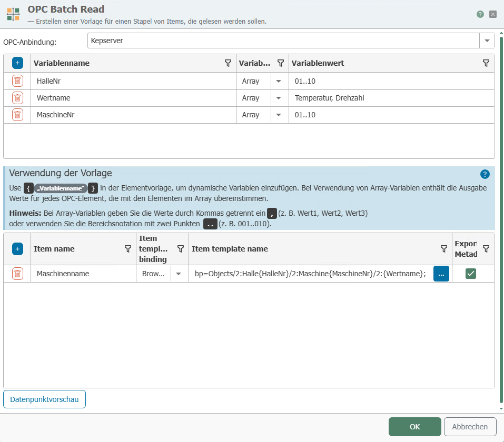Open the HalleNr variable type dropdown
The width and height of the screenshot is (504, 442).
pos(279,81)
